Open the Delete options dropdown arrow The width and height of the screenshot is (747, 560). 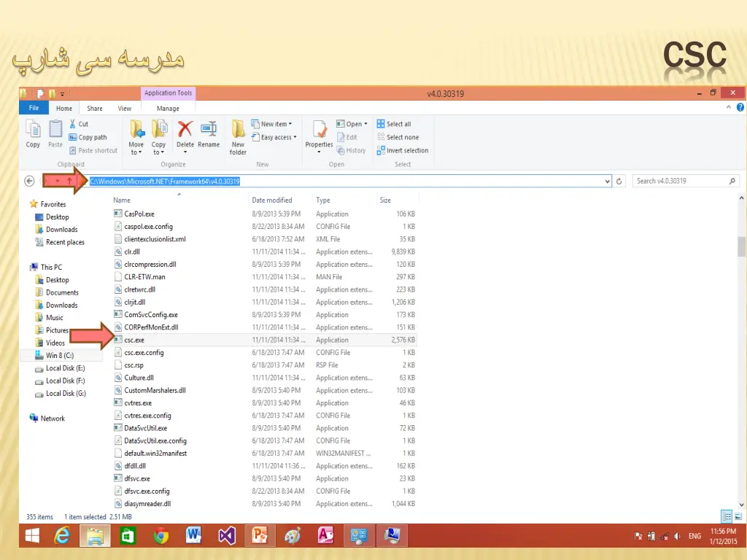point(185,152)
